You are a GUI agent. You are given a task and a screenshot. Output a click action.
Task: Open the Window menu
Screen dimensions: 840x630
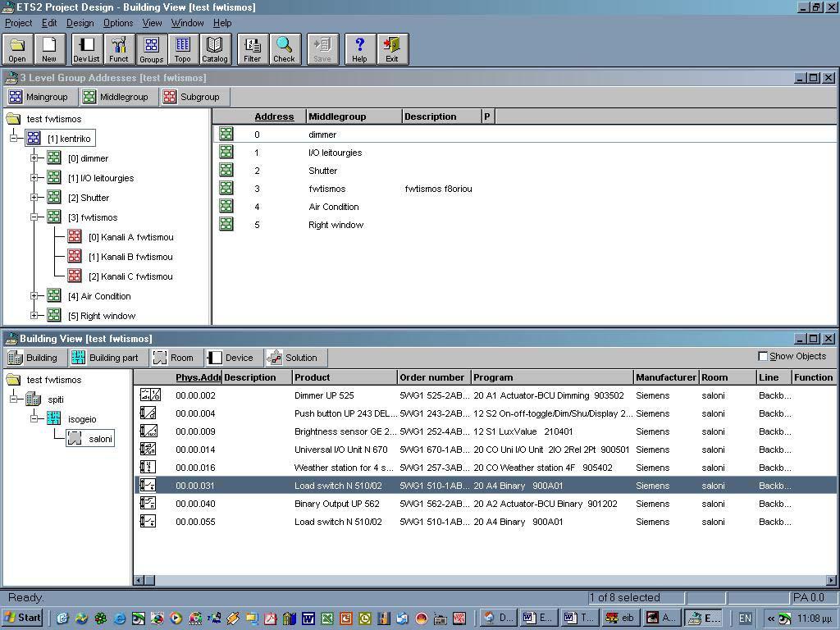pos(187,23)
